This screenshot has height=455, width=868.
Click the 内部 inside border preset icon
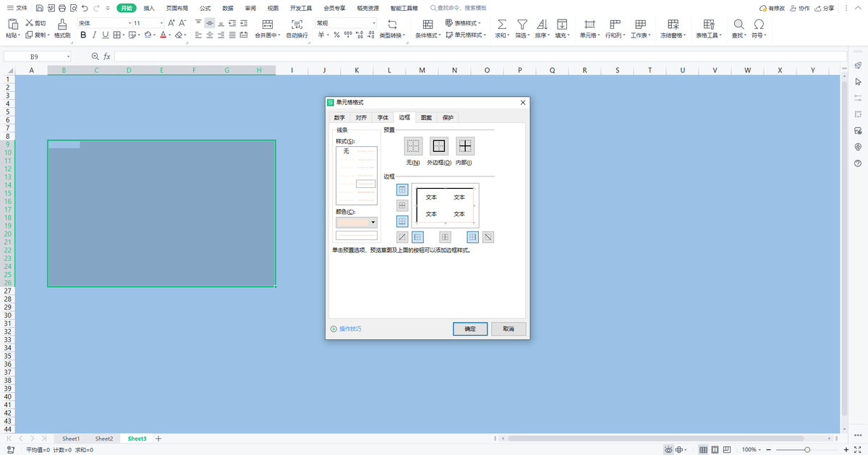[x=465, y=145]
